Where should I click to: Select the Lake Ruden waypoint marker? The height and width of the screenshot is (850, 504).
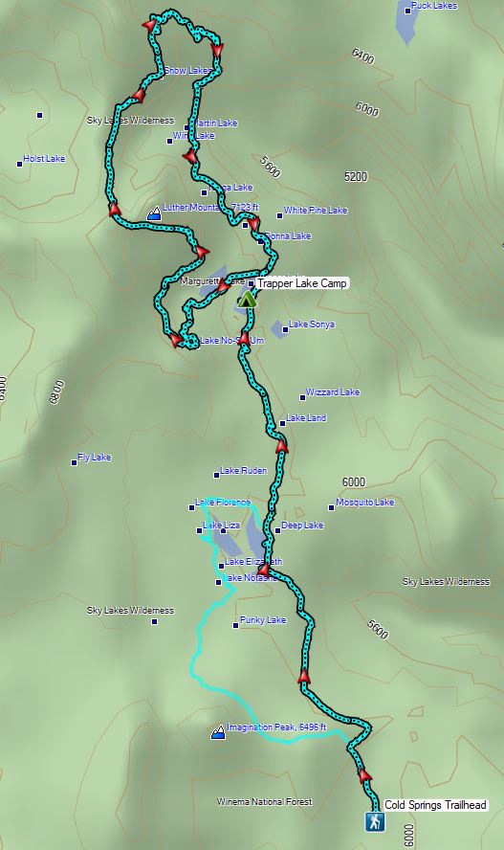coord(216,475)
